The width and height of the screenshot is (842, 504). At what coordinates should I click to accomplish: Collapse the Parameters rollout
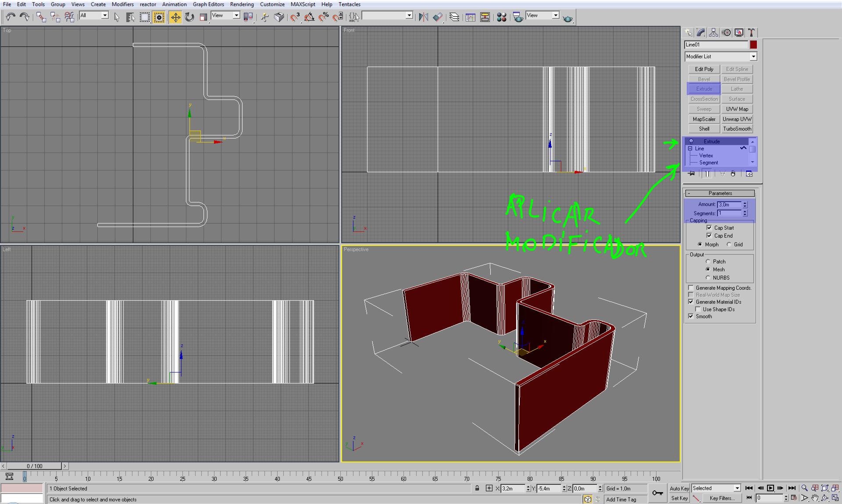pyautogui.click(x=720, y=193)
